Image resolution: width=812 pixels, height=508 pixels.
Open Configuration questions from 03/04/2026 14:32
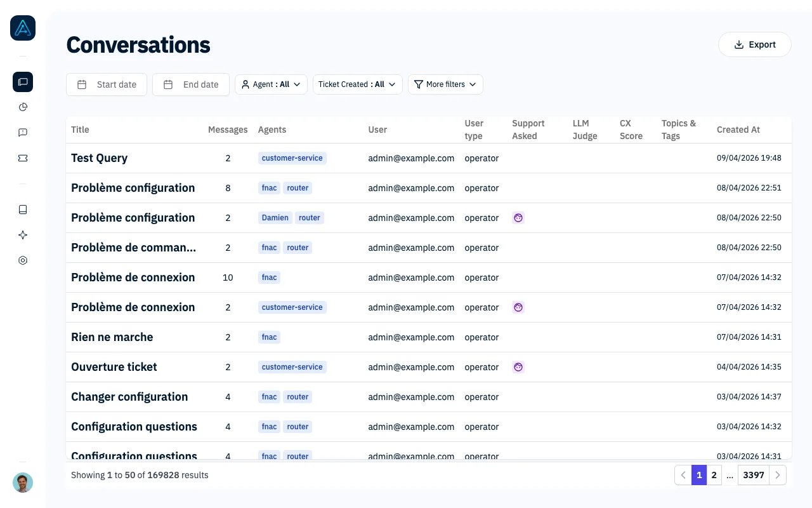tap(134, 427)
